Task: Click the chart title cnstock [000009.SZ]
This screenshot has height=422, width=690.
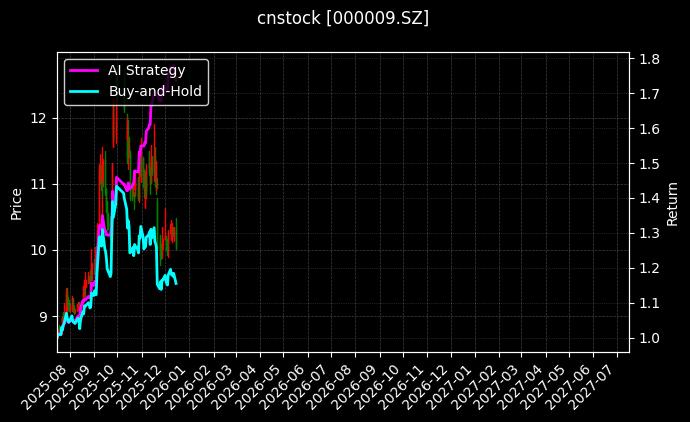Action: click(344, 19)
